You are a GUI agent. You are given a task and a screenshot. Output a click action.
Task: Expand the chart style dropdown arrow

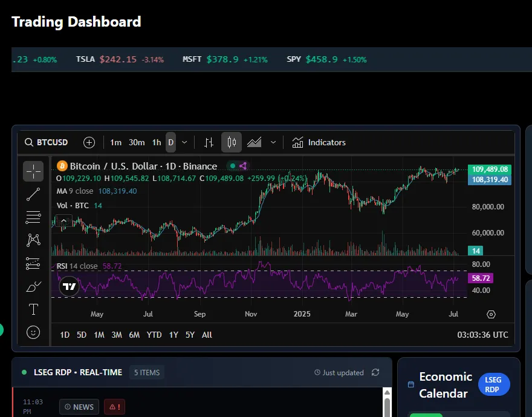point(273,142)
